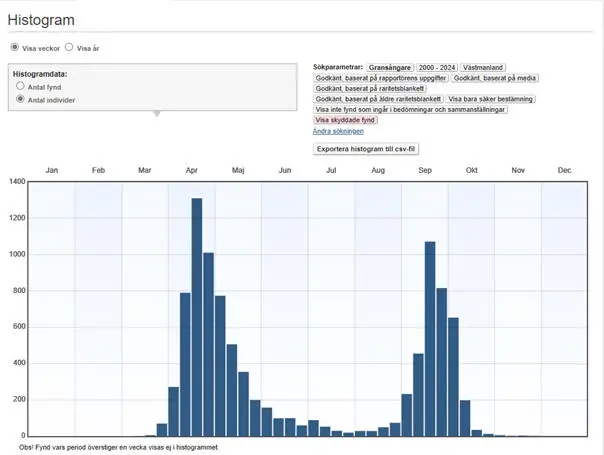Click 'Godkänt, baserat på media' tag

493,77
